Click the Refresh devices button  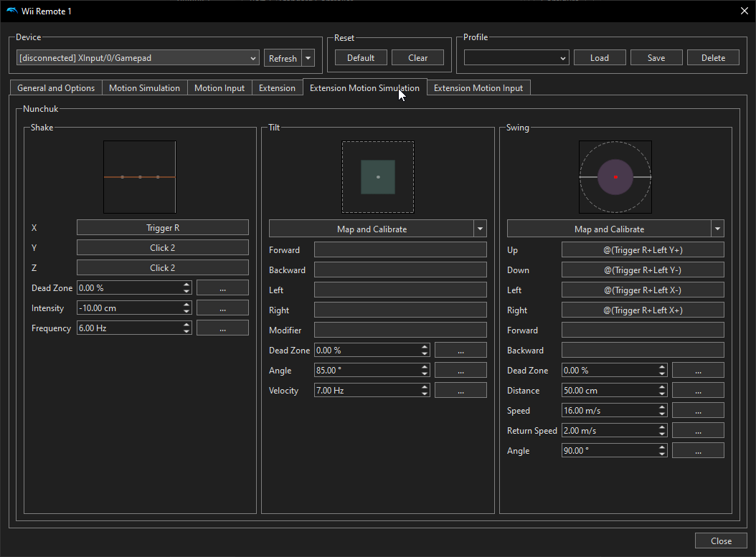[x=283, y=58]
